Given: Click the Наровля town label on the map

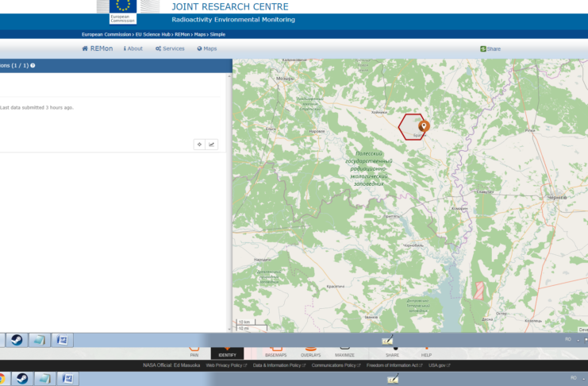Looking at the screenshot, I should pyautogui.click(x=317, y=131).
